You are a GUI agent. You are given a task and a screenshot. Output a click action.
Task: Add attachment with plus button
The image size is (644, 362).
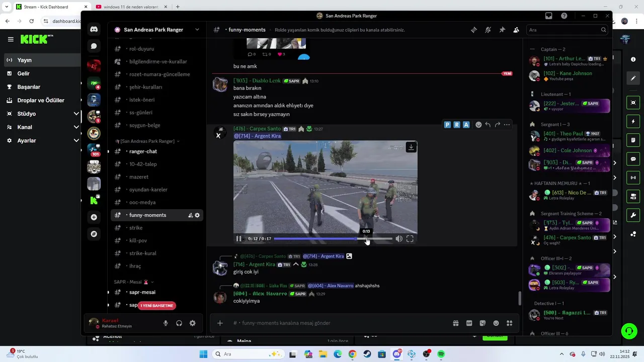tap(220, 323)
